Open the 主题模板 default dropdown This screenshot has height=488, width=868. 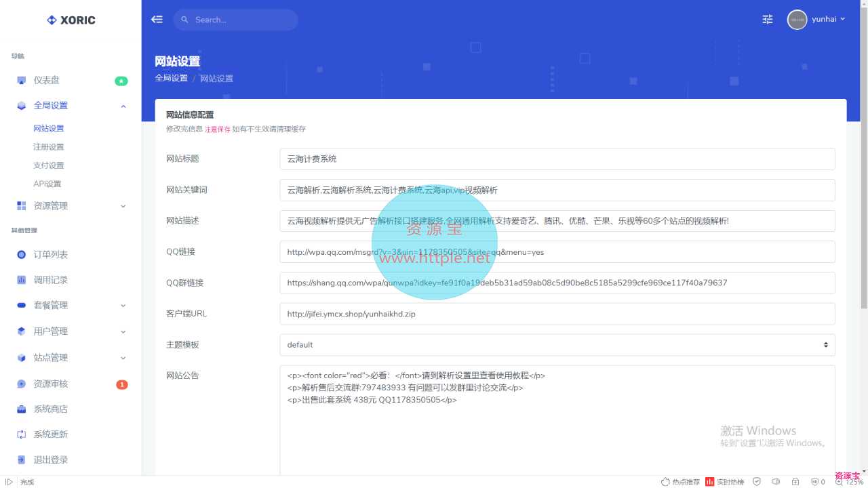557,345
